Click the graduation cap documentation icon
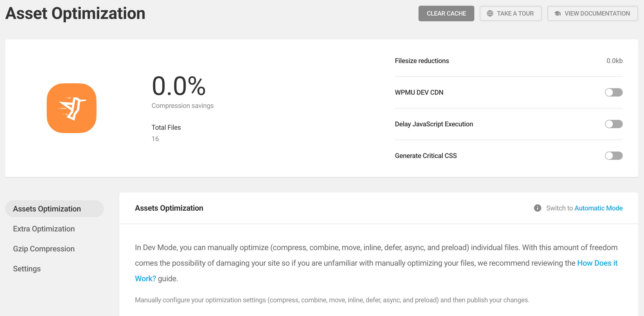Screen dimensions: 644x316 click(558, 13)
